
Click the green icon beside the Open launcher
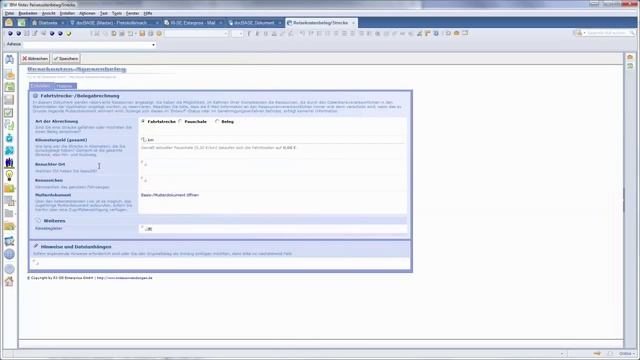(21, 23)
